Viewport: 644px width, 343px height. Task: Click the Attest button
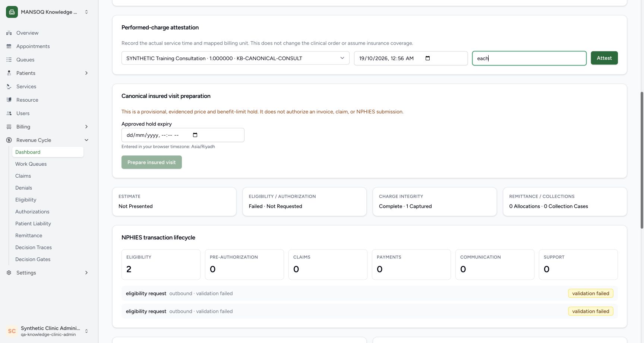[x=604, y=58]
